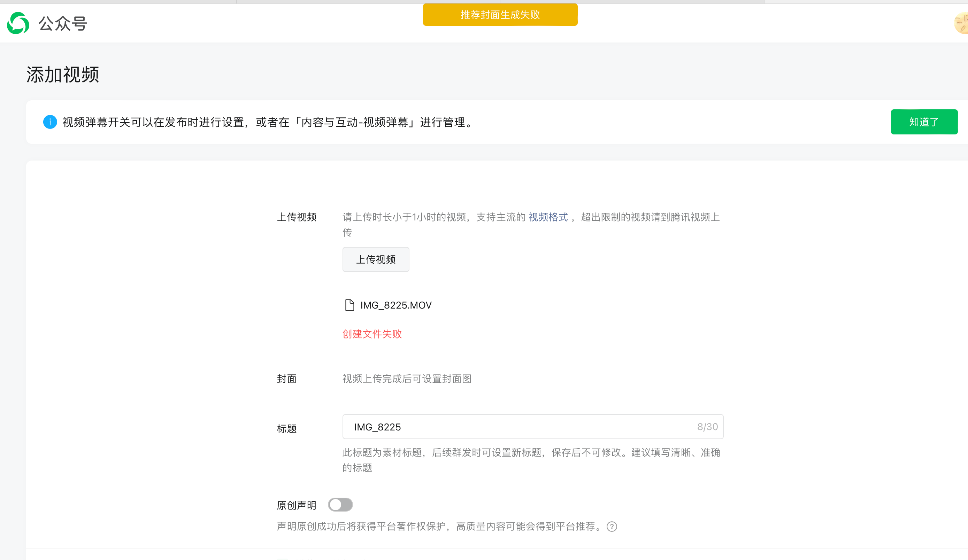Click the 8/30 character counter
Screen dimensions: 968x560
point(707,427)
